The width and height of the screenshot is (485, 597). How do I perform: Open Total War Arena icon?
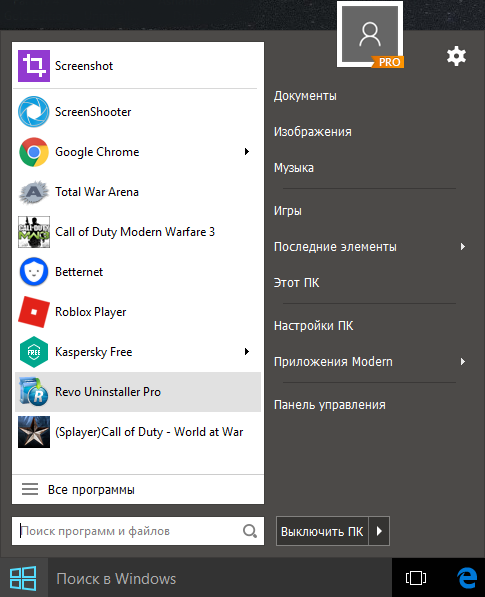(34, 192)
